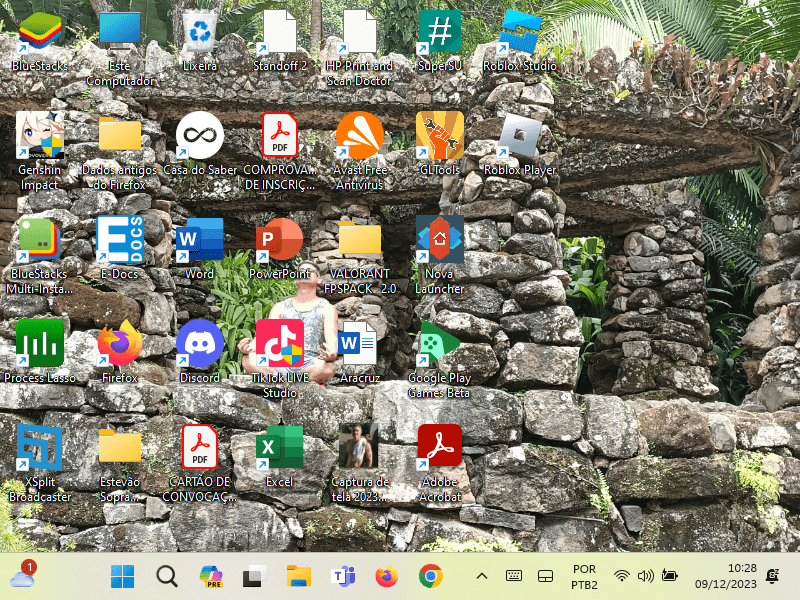Image resolution: width=800 pixels, height=600 pixels.
Task: Open Microsoft Teams from the taskbar
Action: click(x=343, y=577)
